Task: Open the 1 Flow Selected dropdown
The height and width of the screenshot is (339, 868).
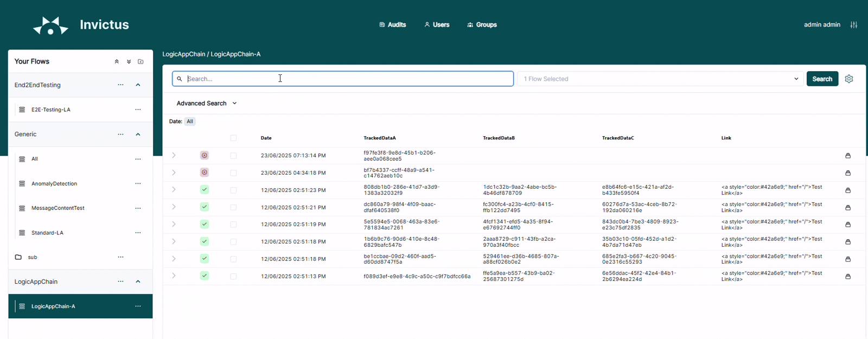Action: 660,79
